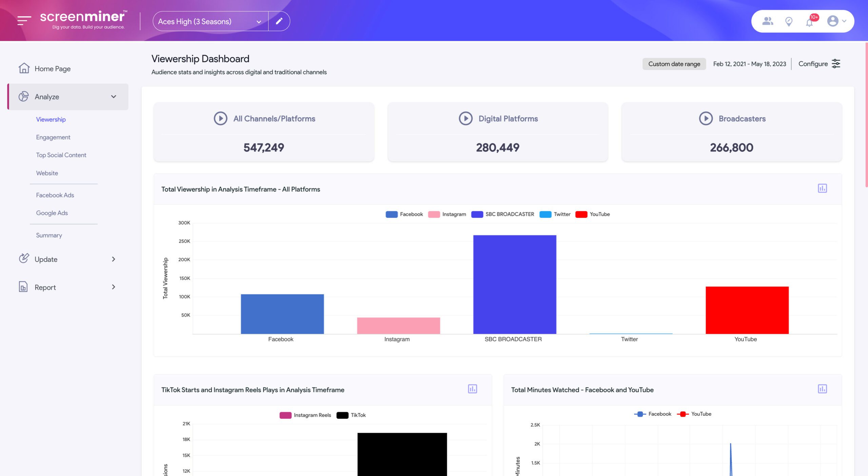Expand the Aces High seasons dropdown
The width and height of the screenshot is (868, 476).
pyautogui.click(x=258, y=20)
